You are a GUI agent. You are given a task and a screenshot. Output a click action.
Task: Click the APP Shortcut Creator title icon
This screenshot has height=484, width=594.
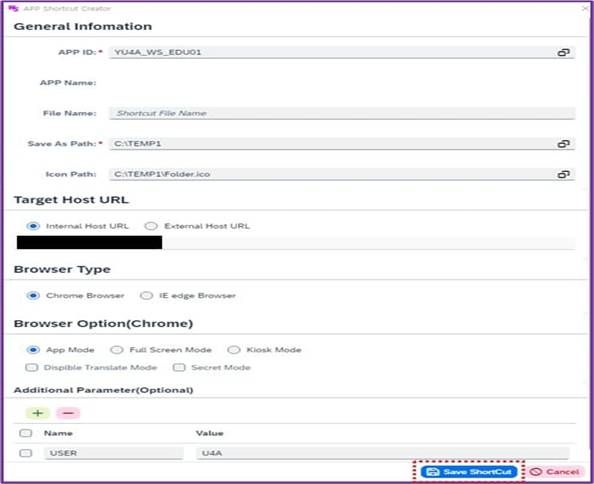tap(13, 8)
